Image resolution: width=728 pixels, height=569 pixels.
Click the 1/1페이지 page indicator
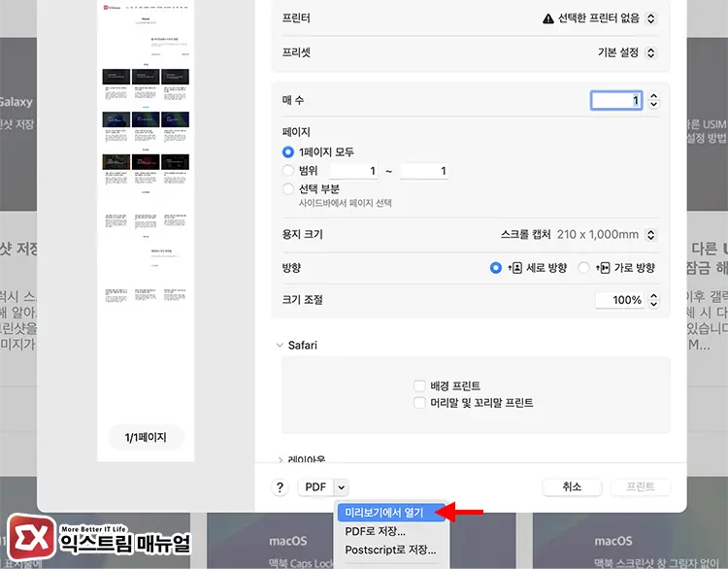(146, 438)
